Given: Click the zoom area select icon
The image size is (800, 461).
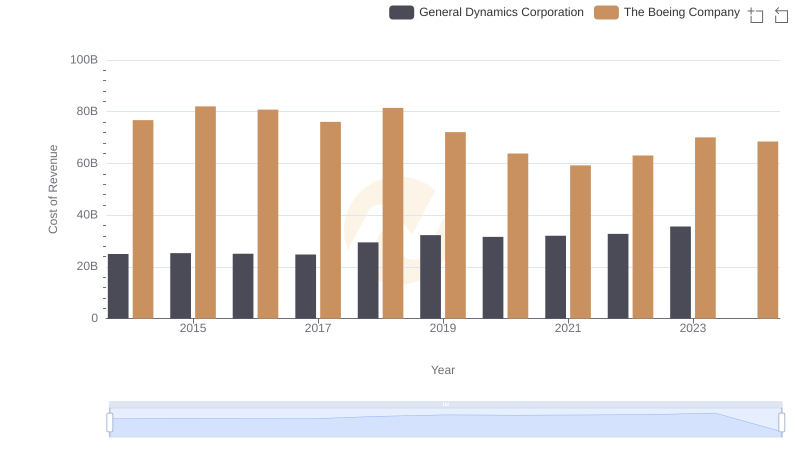Looking at the screenshot, I should point(756,15).
